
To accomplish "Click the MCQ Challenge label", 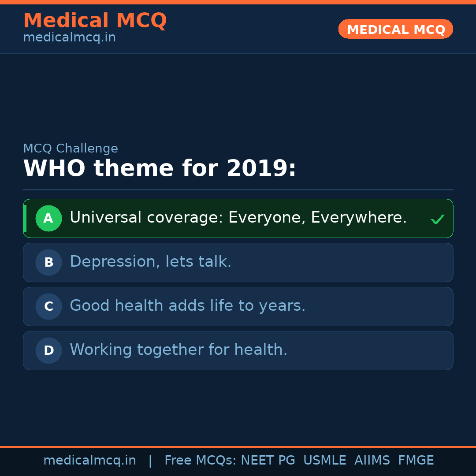I will tap(71, 149).
